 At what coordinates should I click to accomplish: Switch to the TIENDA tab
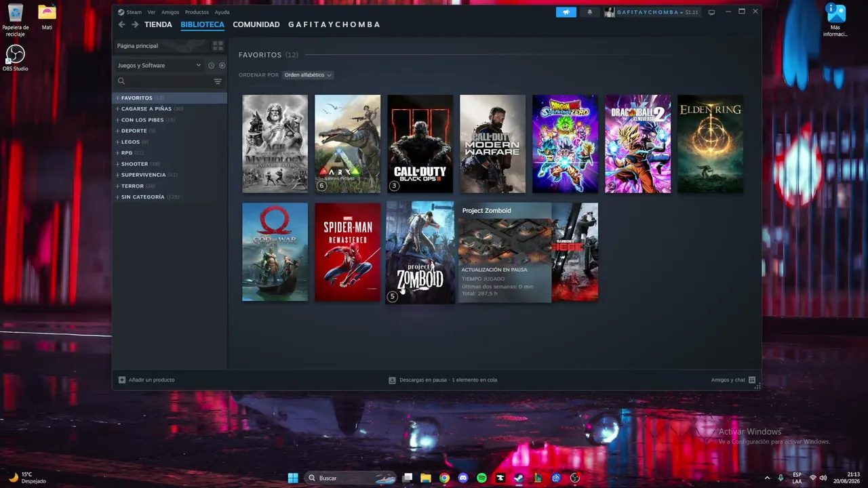click(158, 24)
